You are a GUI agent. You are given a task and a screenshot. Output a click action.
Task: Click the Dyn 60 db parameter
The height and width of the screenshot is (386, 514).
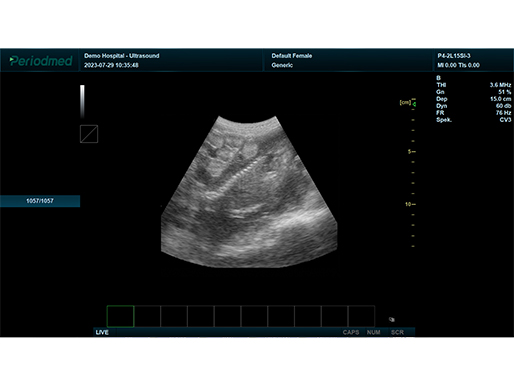(474, 106)
